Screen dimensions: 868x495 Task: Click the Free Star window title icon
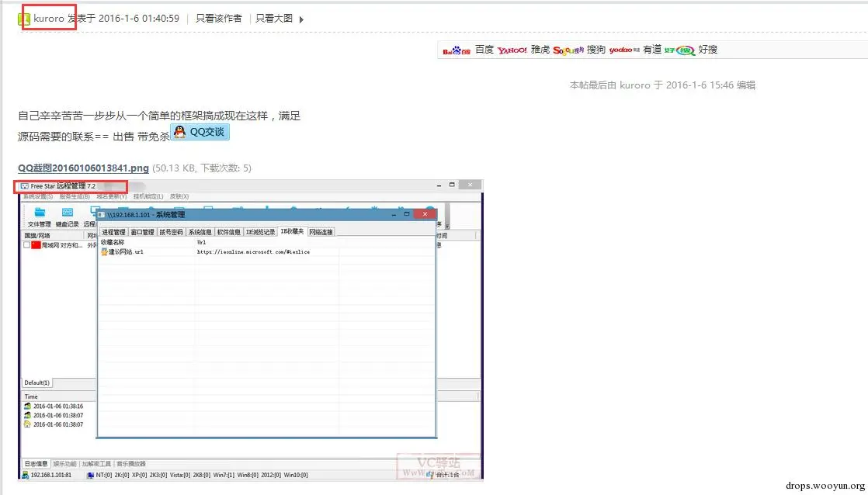point(24,186)
